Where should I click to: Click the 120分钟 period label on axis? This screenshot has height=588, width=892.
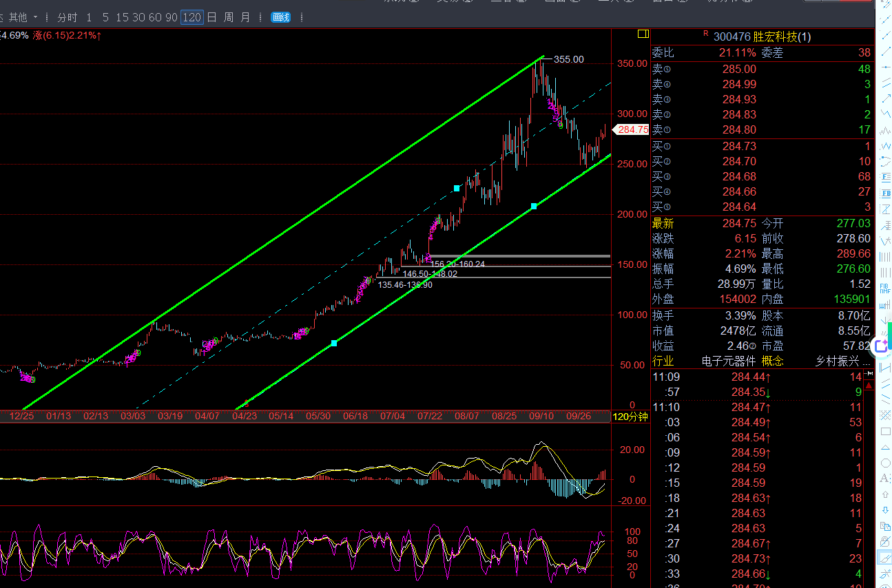pyautogui.click(x=630, y=417)
